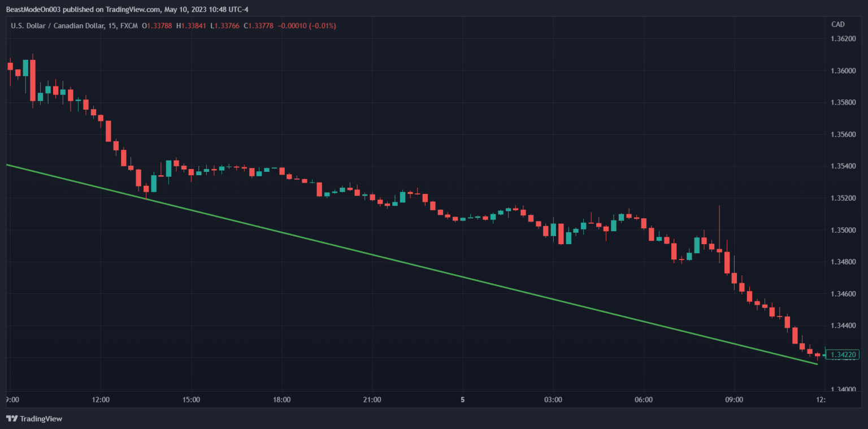The height and width of the screenshot is (429, 868).
Task: Click the 1.36200 price axis label
Action: point(842,39)
